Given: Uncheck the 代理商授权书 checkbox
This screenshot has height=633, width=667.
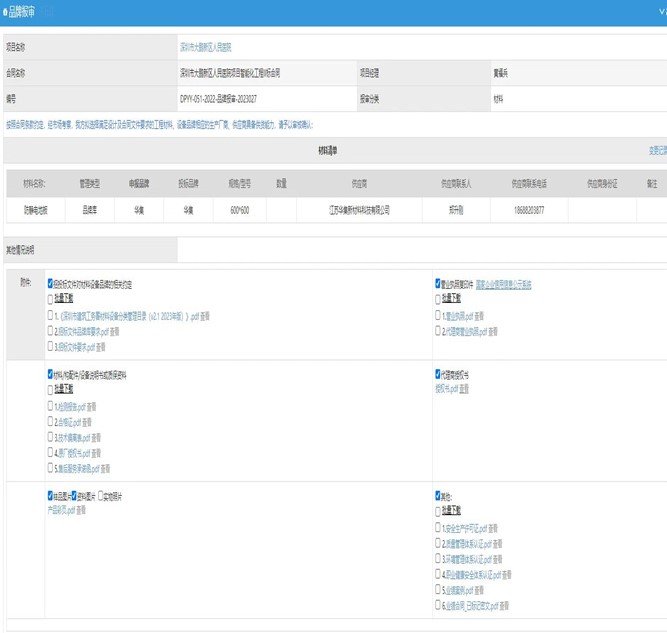Looking at the screenshot, I should point(438,374).
